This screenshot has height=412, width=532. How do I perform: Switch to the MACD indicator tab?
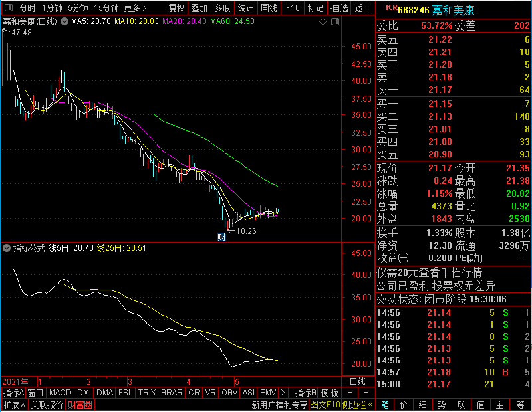(61, 393)
